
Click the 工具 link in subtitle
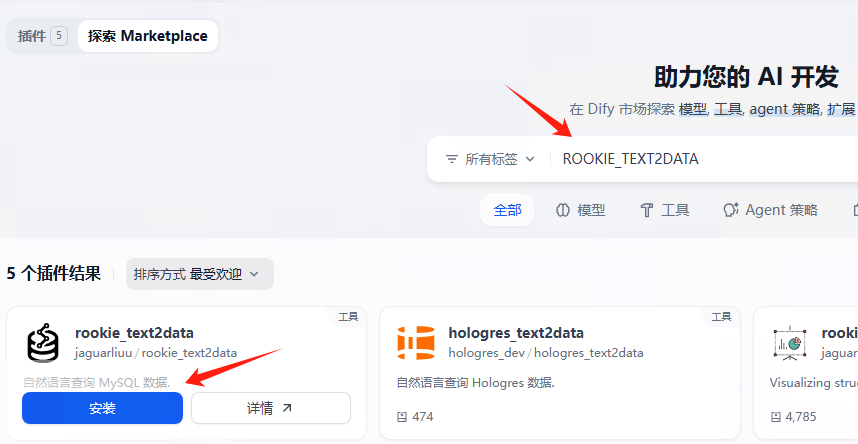728,109
